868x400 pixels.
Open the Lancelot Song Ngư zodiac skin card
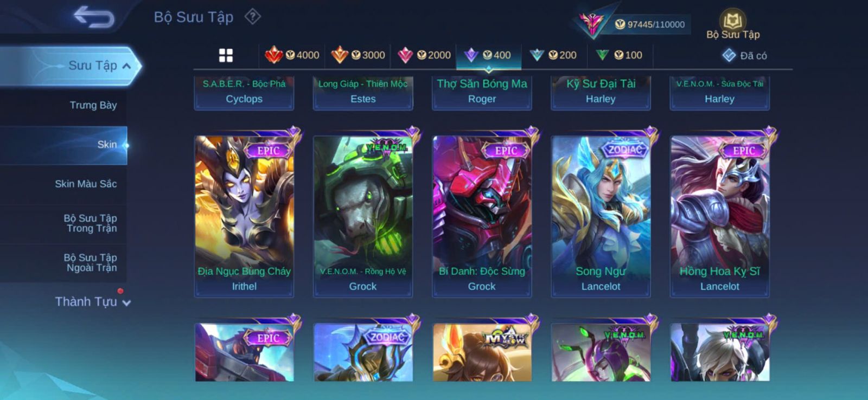click(601, 216)
